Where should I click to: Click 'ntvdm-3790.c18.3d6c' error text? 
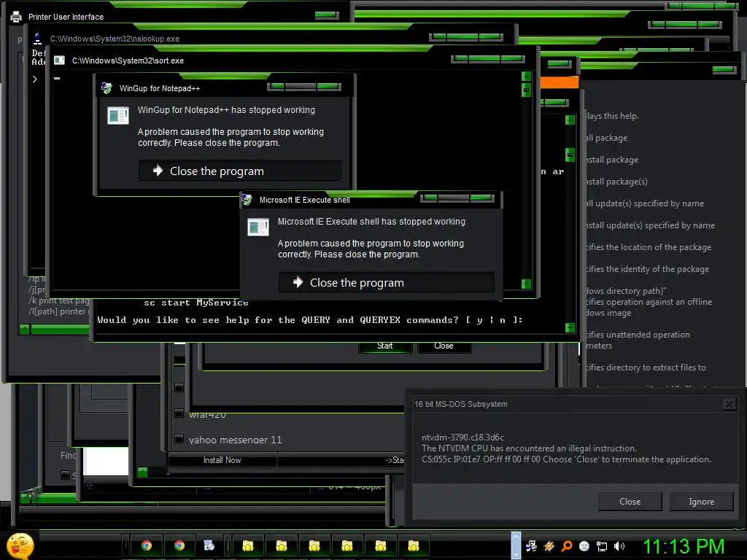462,437
